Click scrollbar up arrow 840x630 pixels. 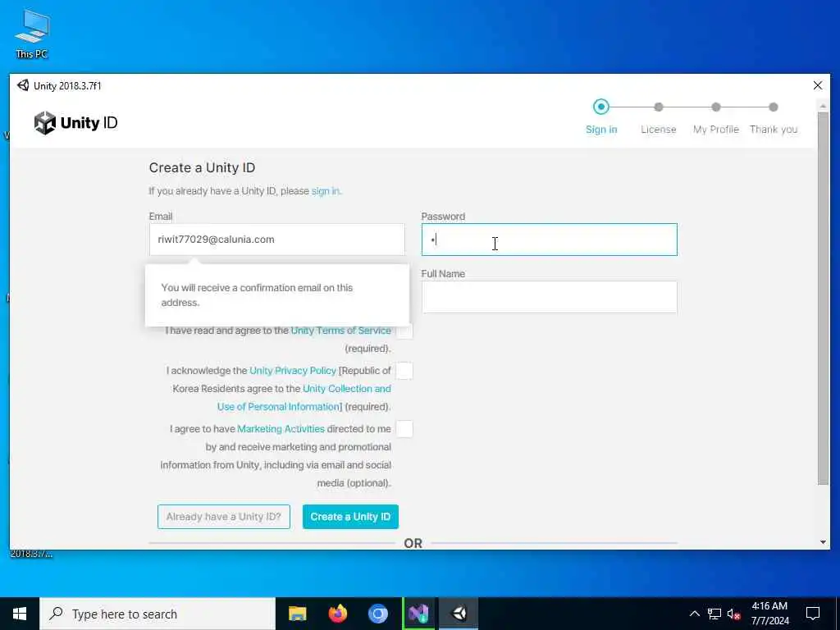point(823,106)
